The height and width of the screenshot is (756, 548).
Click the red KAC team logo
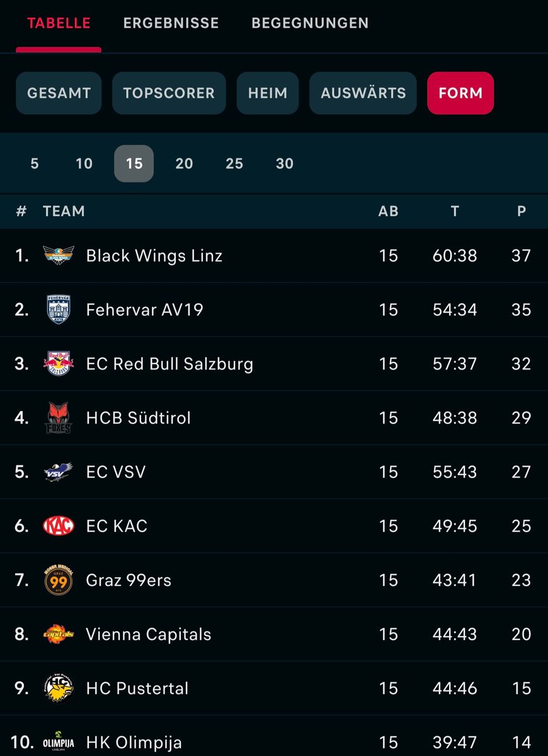point(59,526)
